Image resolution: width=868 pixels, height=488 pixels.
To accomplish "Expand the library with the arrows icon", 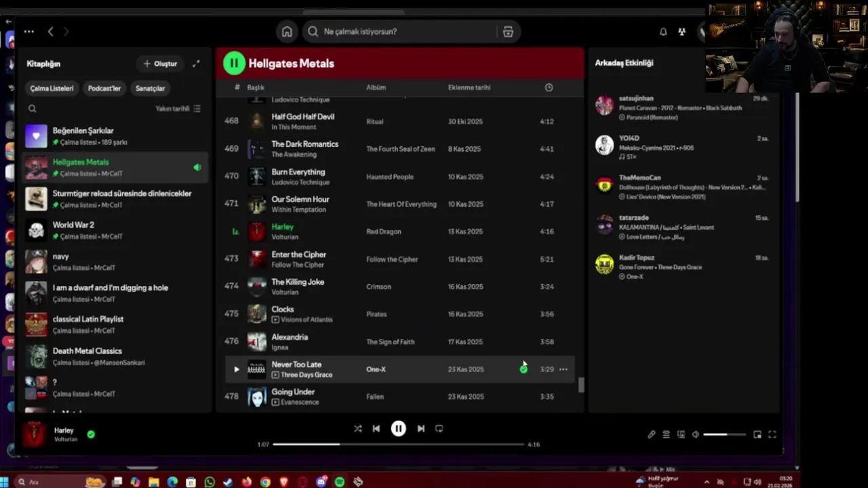I will (x=196, y=64).
